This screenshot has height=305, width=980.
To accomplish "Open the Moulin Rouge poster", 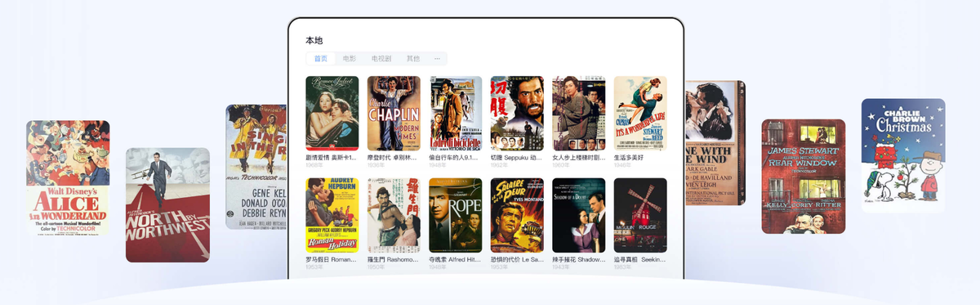I will (640, 215).
